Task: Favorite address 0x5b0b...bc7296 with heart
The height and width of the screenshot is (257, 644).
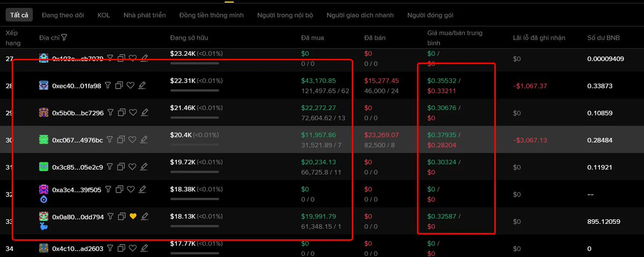Action: tap(133, 113)
